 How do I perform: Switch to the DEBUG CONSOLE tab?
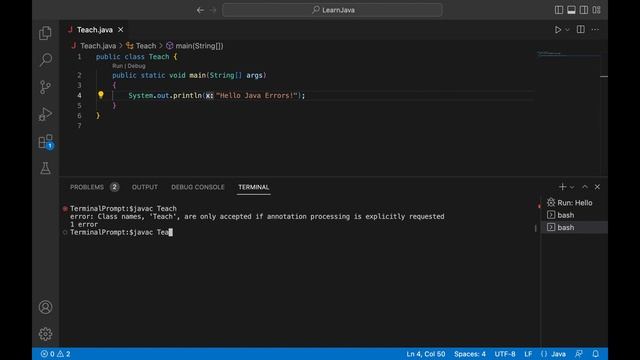198,187
